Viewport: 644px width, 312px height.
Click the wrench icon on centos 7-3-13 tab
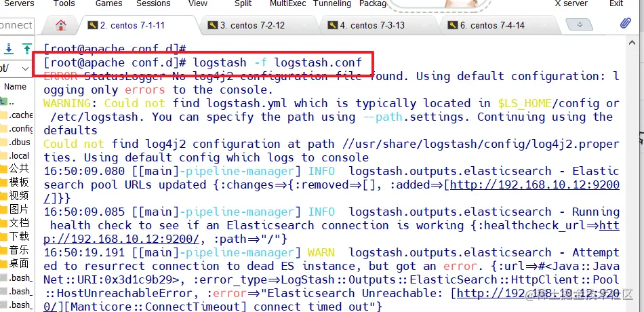(x=332, y=25)
